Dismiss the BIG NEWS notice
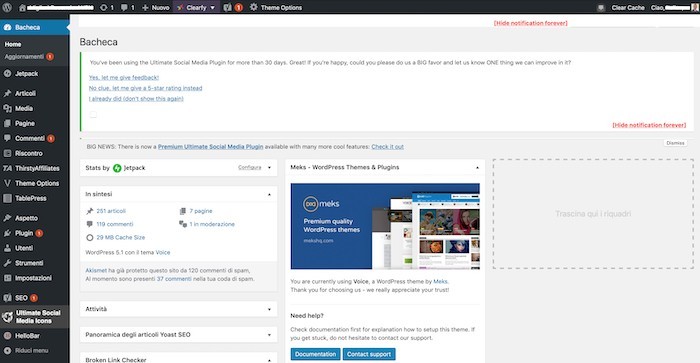Viewport: 700px width, 363px height. [x=675, y=143]
